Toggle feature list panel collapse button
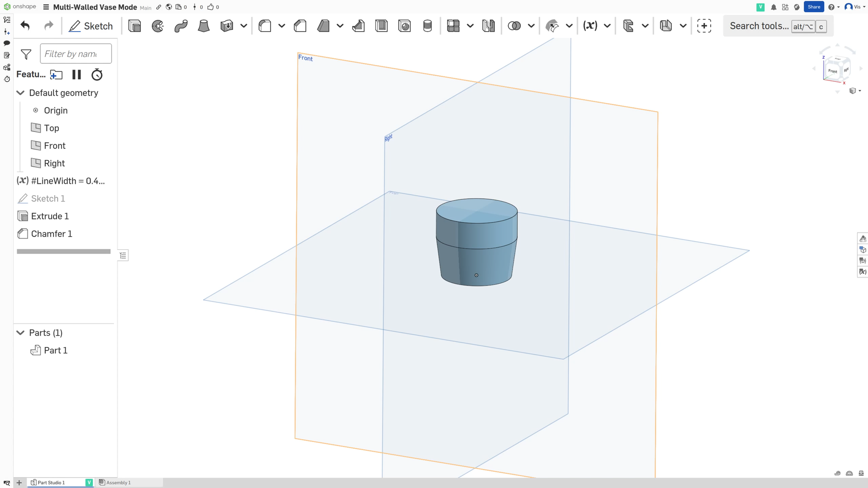 pyautogui.click(x=123, y=255)
